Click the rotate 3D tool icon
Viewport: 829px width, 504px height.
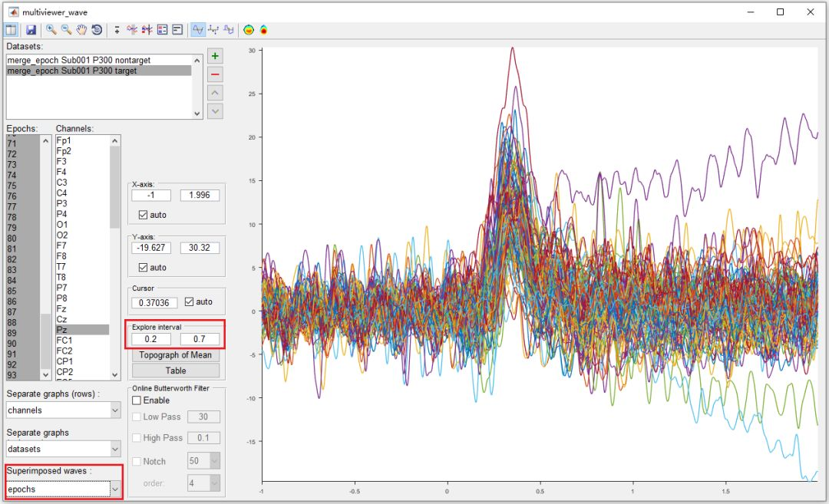click(x=97, y=30)
